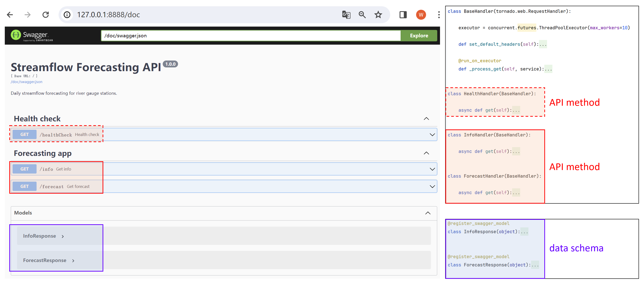Open the site information icon

pyautogui.click(x=67, y=15)
